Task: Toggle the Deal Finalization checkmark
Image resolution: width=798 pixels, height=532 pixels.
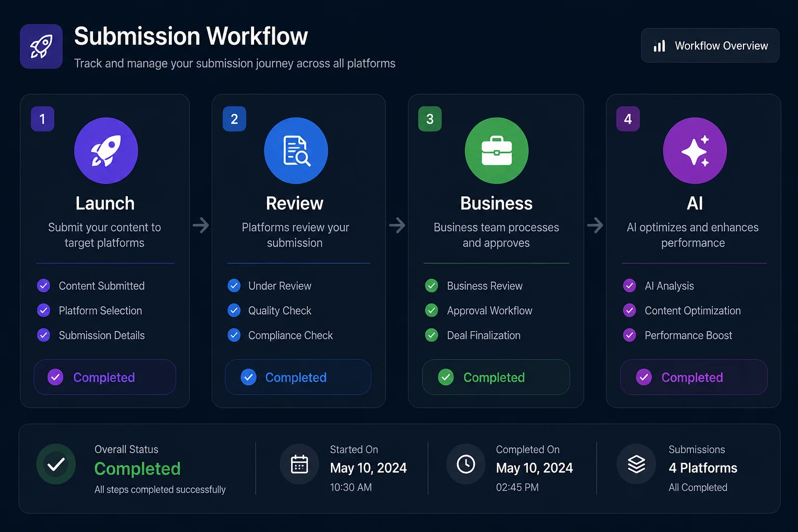Action: [x=432, y=335]
